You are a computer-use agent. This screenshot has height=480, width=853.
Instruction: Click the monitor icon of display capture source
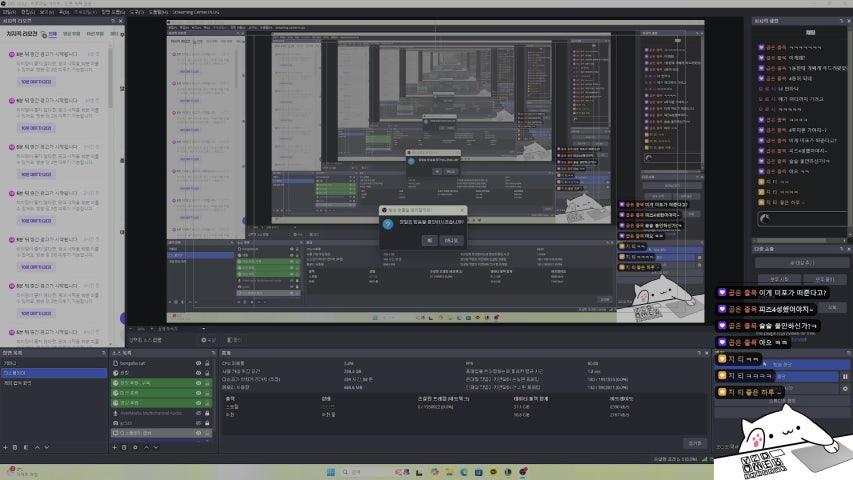point(115,433)
